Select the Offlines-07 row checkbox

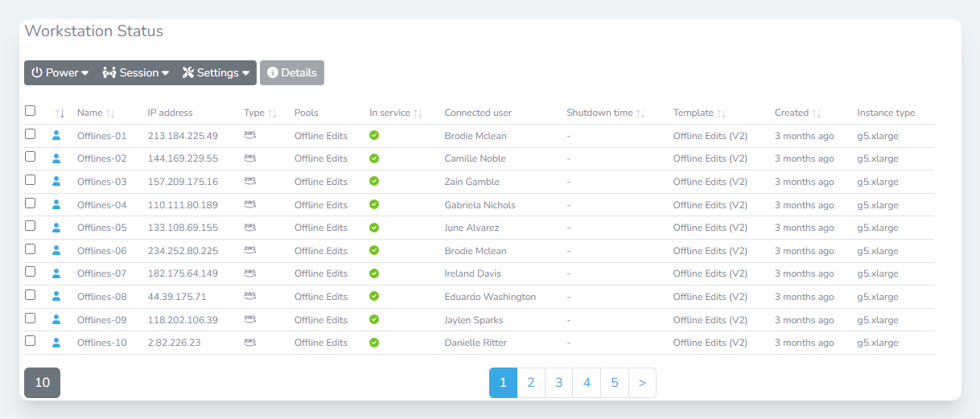click(x=31, y=273)
